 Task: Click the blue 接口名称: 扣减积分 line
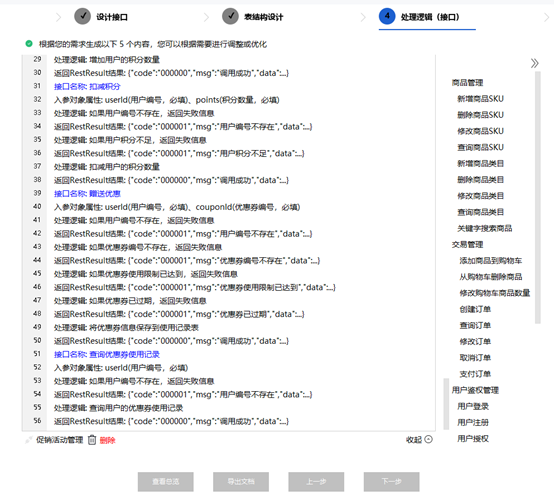87,87
